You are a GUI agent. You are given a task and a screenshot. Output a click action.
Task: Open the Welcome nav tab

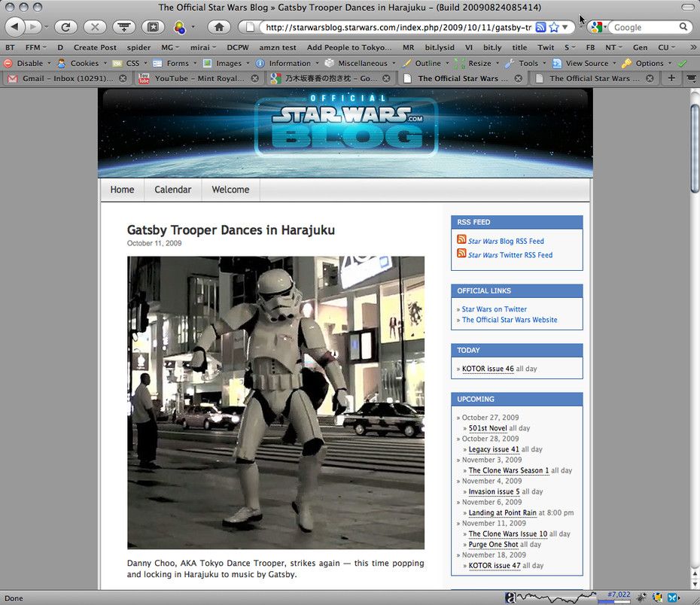point(230,190)
